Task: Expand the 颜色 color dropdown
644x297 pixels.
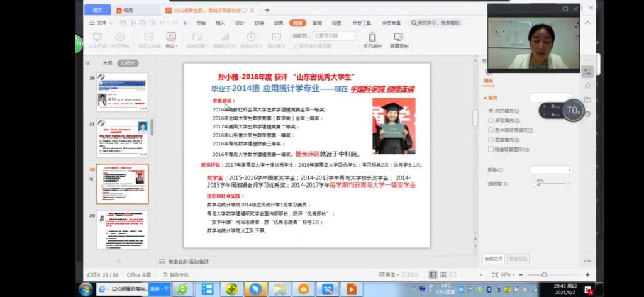Action: pos(551,170)
